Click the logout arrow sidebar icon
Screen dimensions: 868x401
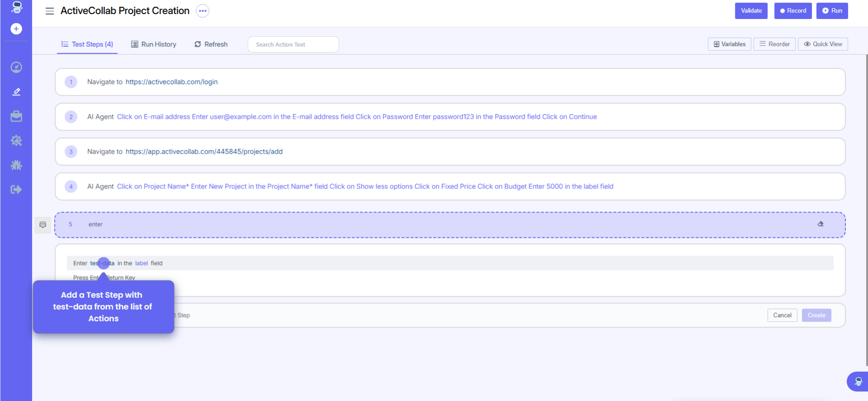(16, 189)
